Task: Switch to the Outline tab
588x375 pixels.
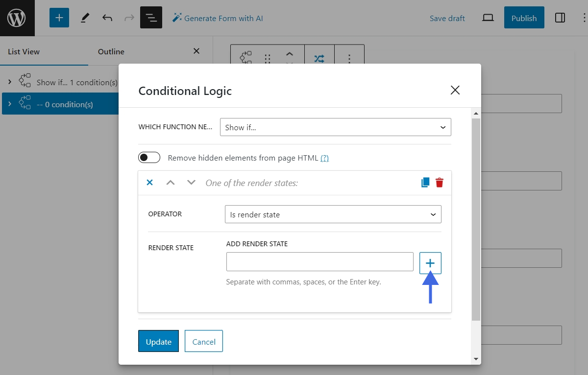Action: 111,51
